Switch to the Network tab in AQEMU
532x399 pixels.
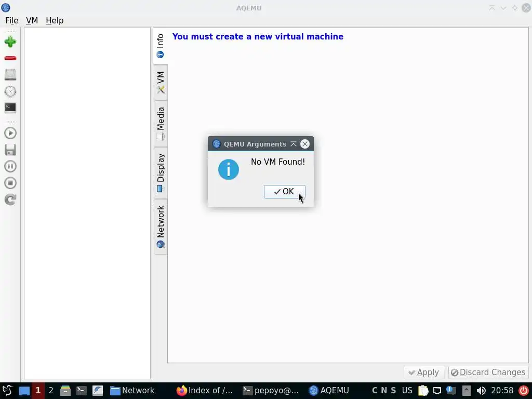161,227
